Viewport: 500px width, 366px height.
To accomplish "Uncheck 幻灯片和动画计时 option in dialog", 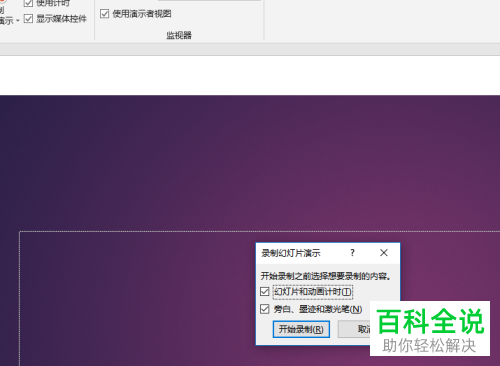I will 264,292.
